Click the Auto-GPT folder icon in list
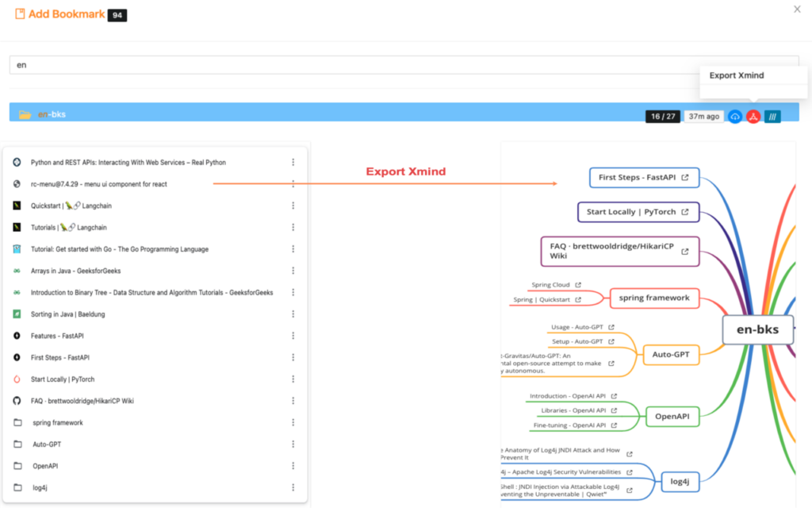This screenshot has height=508, width=812. (17, 444)
